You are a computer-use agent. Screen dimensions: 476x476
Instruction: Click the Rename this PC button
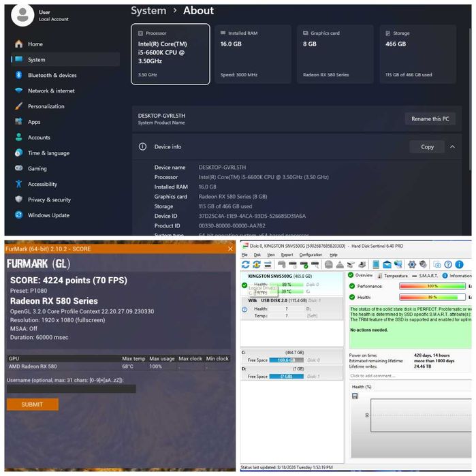click(430, 118)
